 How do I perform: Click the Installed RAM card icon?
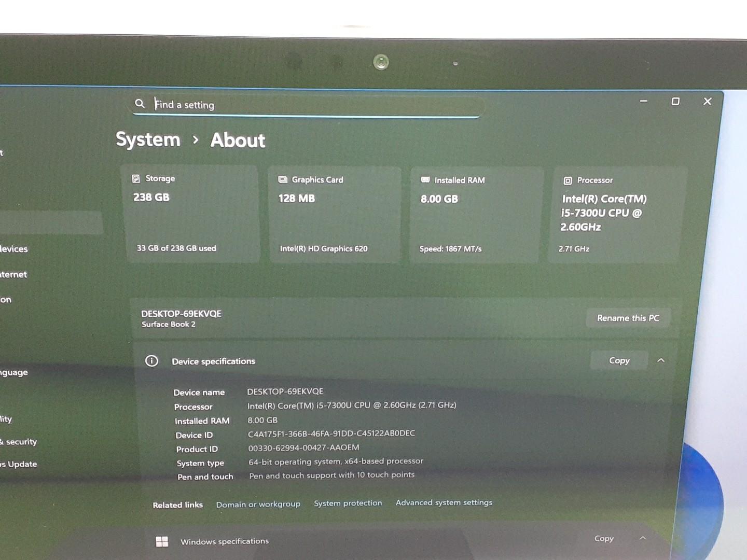425,180
